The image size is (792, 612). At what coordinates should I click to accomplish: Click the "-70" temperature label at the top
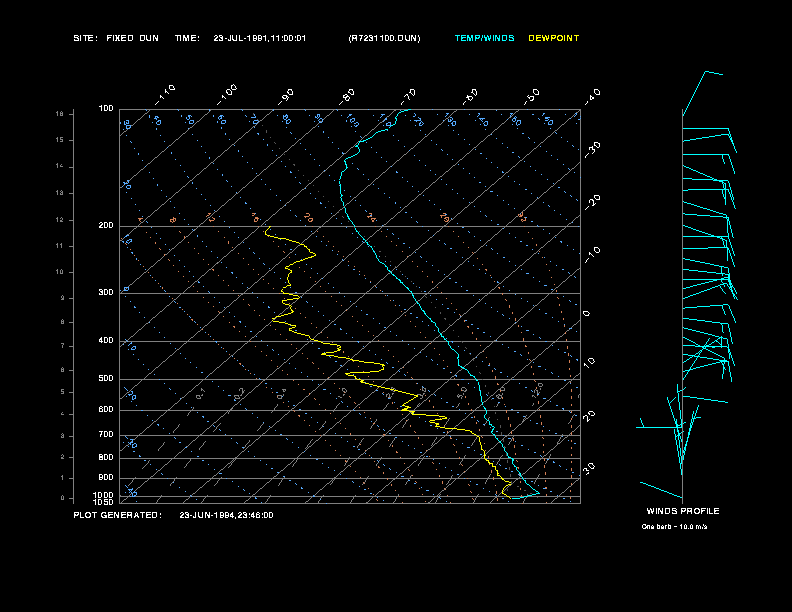point(408,97)
